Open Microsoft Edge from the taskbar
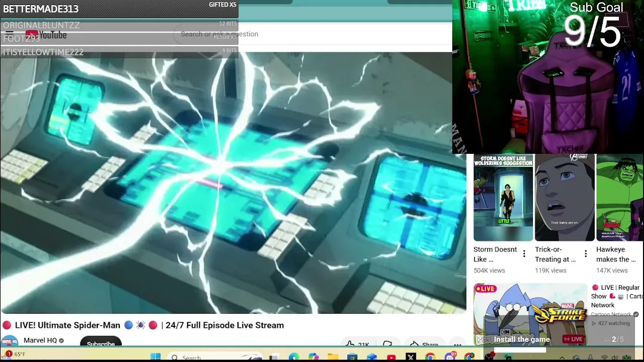Image resolution: width=644 pixels, height=362 pixels. pos(294,357)
